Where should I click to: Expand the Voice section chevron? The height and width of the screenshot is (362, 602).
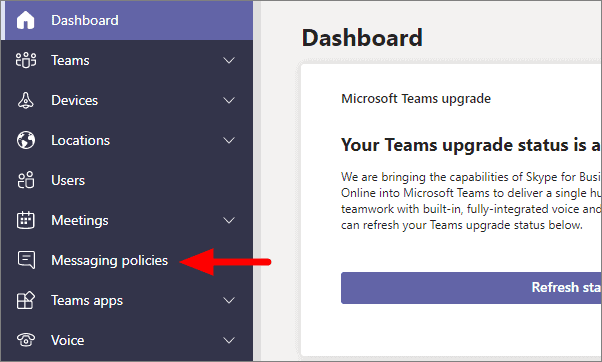tap(229, 340)
